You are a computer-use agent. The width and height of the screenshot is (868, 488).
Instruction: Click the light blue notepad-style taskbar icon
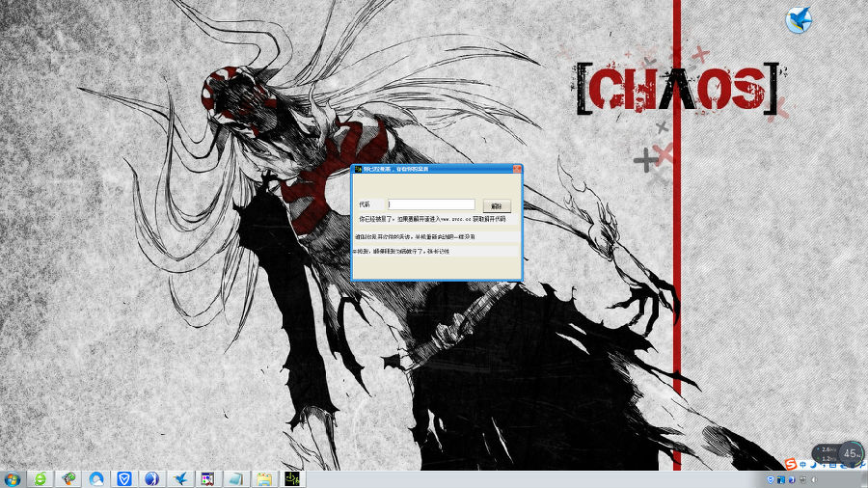pyautogui.click(x=235, y=478)
